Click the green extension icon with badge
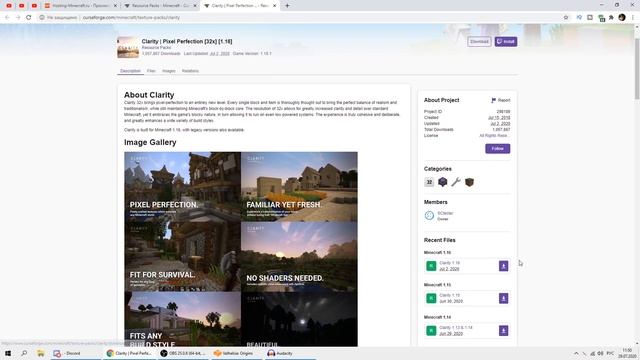 click(x=601, y=18)
